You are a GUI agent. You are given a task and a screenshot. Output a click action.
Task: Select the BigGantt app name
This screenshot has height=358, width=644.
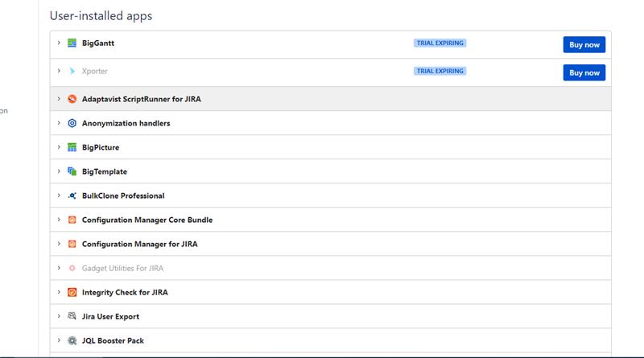tap(98, 43)
